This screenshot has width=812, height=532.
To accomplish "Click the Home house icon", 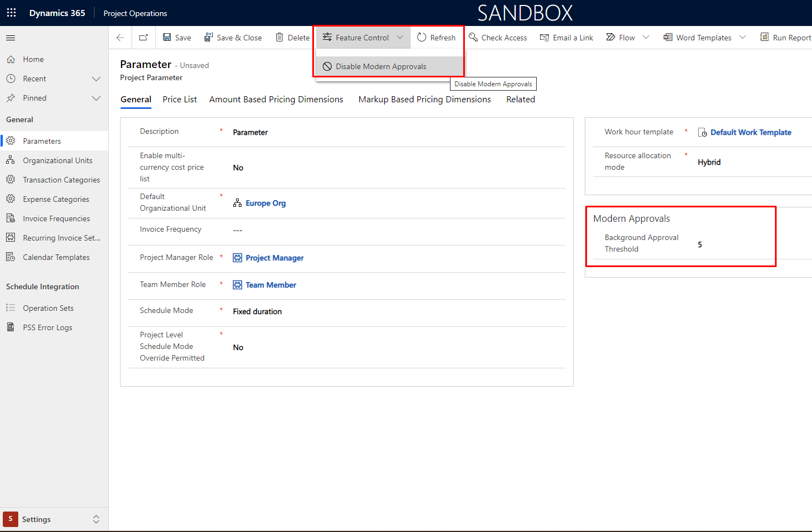I will coord(11,59).
